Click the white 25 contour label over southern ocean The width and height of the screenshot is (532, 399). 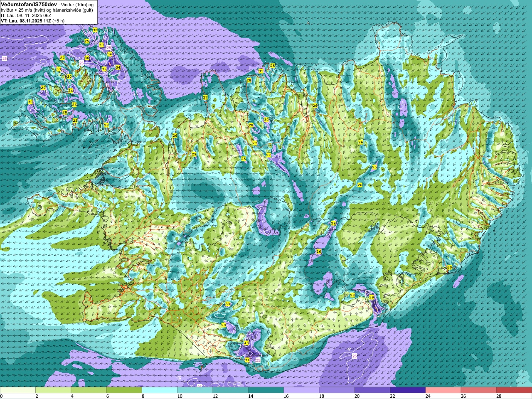(x=355, y=356)
